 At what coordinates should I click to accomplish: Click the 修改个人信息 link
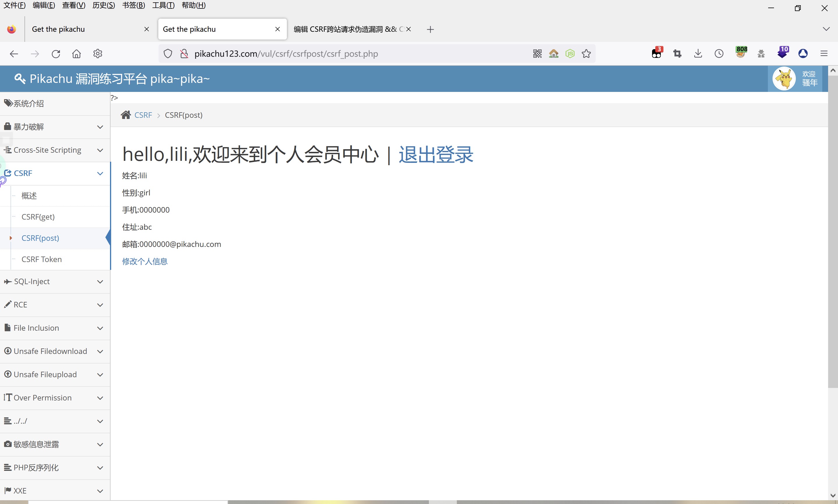(x=145, y=261)
